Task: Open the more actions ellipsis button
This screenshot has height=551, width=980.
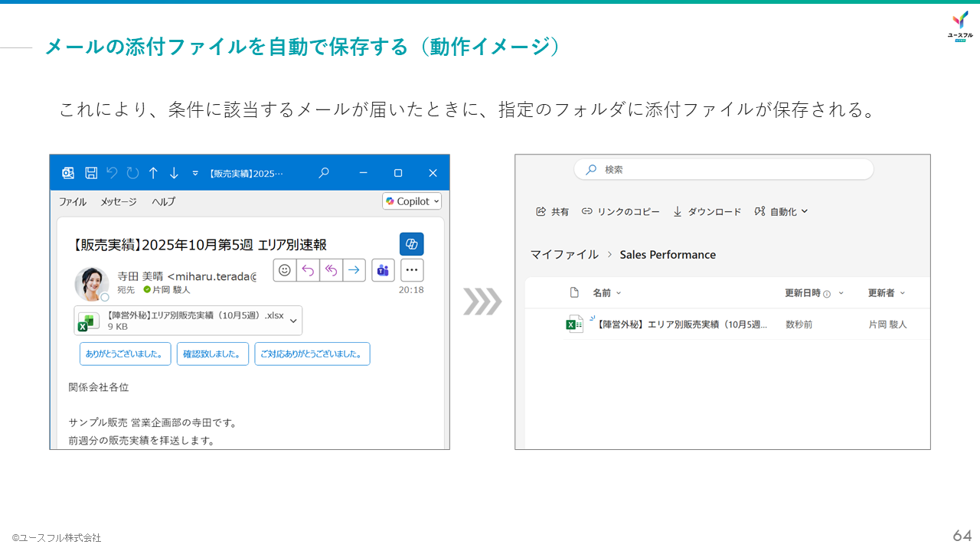Action: [x=412, y=270]
